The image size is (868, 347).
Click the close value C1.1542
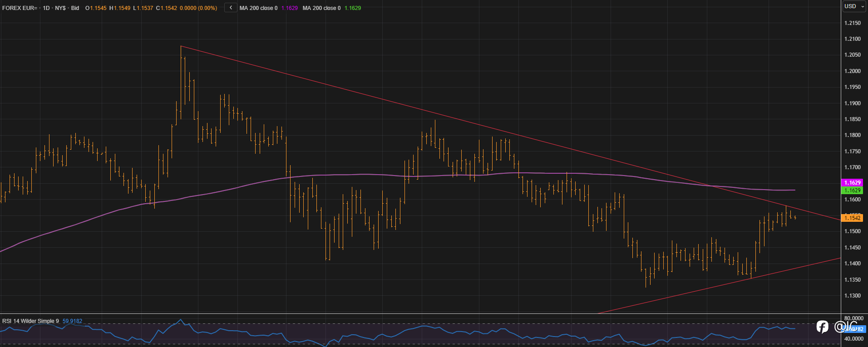point(167,8)
